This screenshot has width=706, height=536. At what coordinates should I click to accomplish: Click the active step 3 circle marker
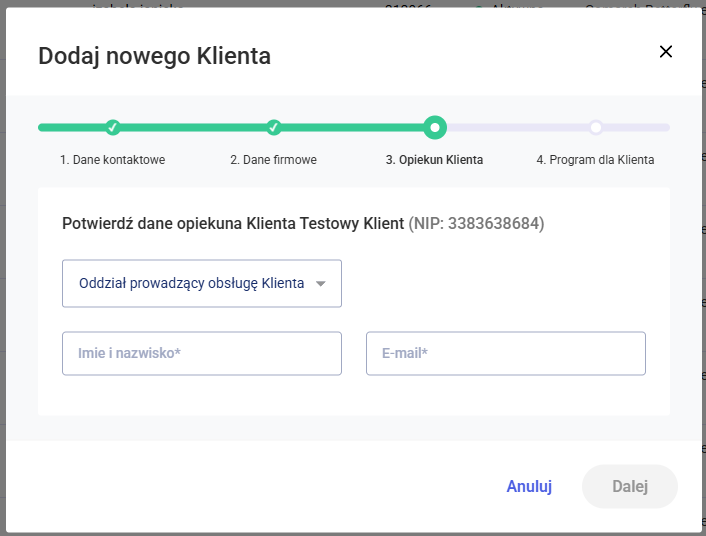(434, 127)
